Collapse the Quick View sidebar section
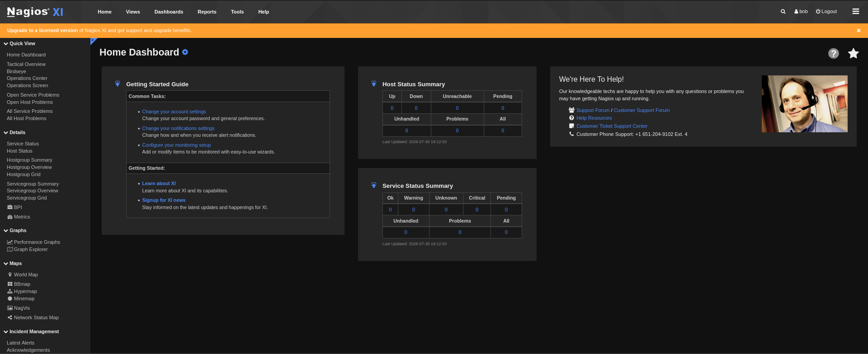 click(19, 44)
